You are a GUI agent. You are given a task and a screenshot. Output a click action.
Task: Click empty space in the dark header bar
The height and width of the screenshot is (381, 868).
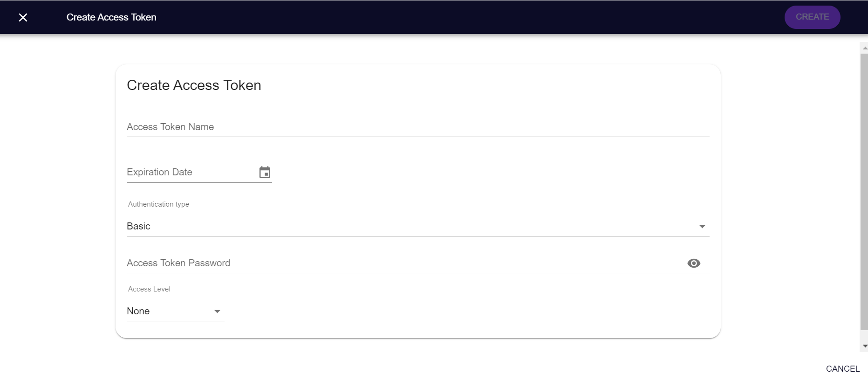[466, 17]
